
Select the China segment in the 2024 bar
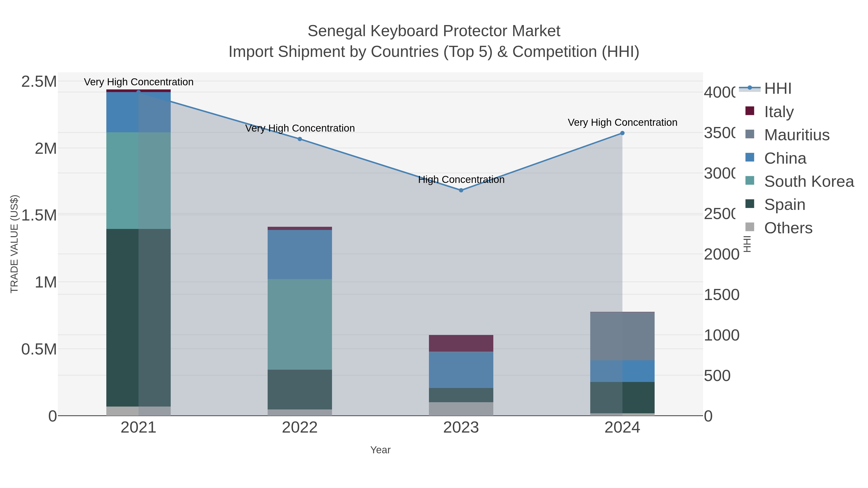622,371
